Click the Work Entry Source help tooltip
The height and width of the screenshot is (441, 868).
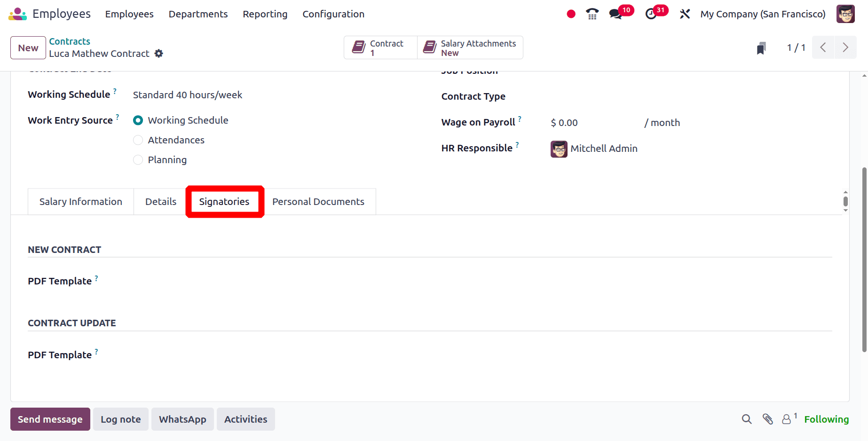tap(118, 116)
